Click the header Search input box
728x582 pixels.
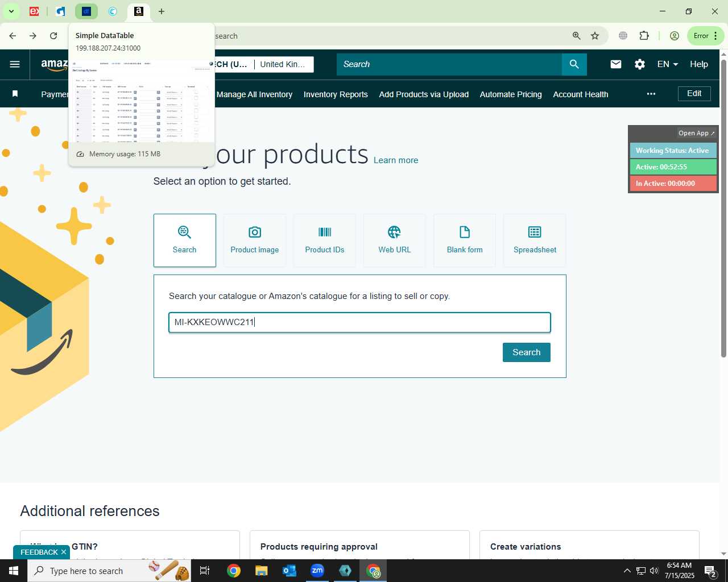coord(449,64)
